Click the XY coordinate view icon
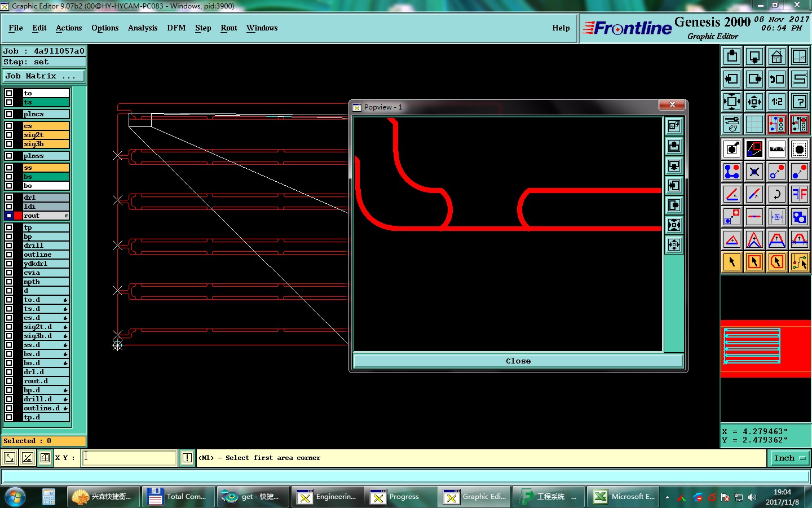Viewport: 812px width, 508px height. (800, 56)
